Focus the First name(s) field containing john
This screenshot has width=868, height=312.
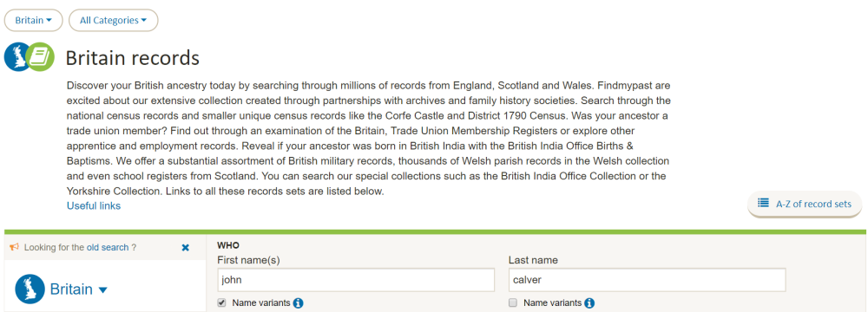356,280
